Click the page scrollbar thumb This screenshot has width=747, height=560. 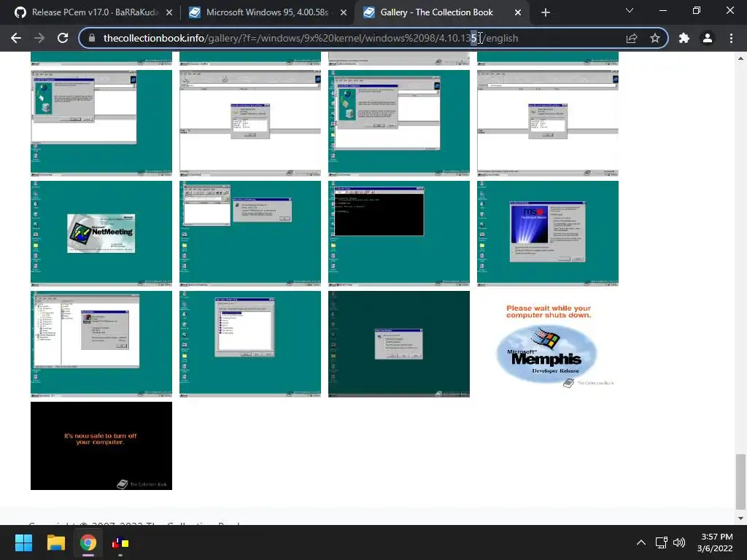coord(740,481)
